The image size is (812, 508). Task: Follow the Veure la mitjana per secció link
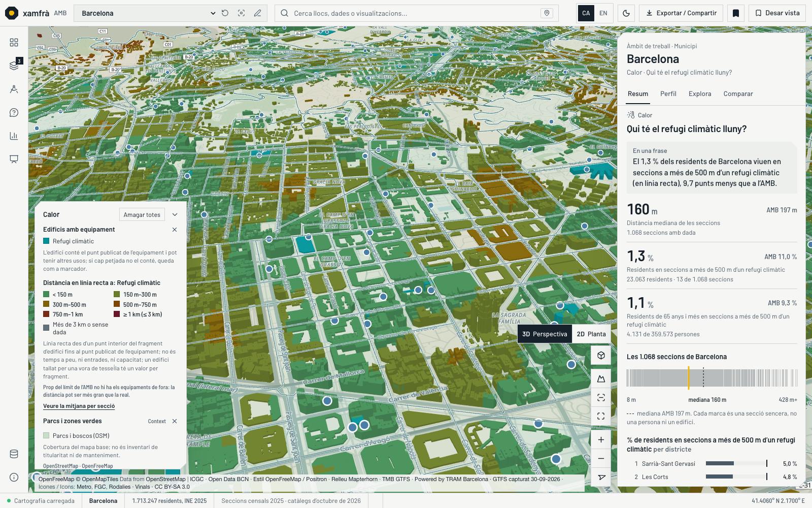pos(79,406)
